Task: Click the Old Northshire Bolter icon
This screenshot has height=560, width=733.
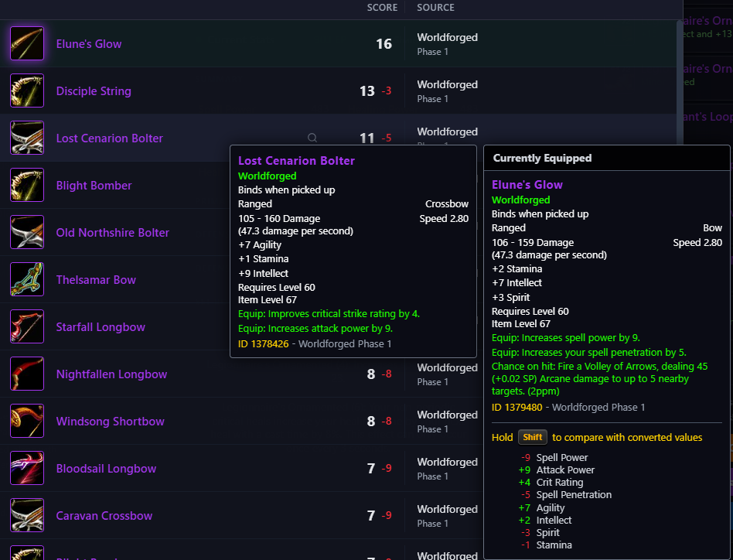Action: point(27,232)
